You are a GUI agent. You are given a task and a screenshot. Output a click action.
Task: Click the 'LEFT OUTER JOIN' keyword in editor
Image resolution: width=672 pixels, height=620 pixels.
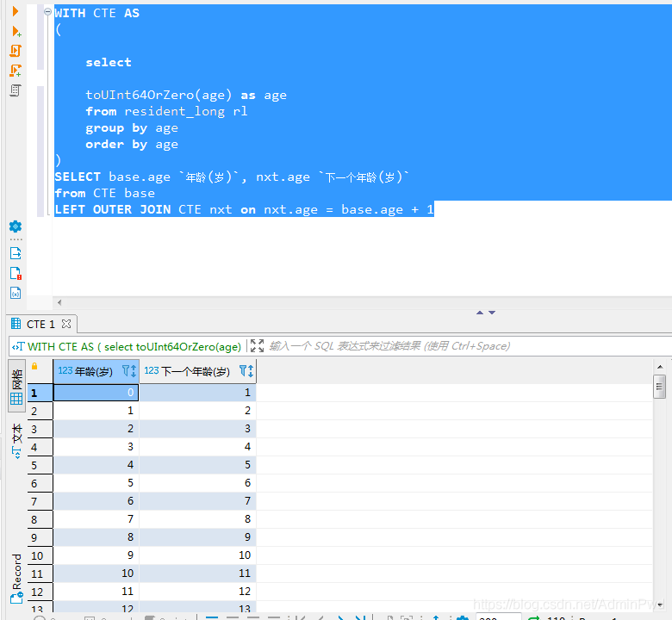113,209
